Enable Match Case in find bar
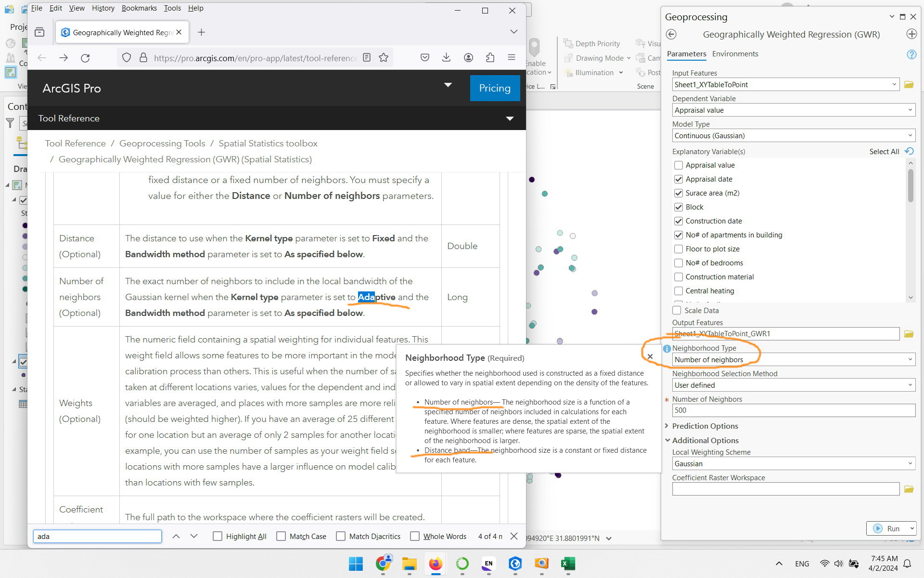This screenshot has width=924, height=578. [281, 536]
